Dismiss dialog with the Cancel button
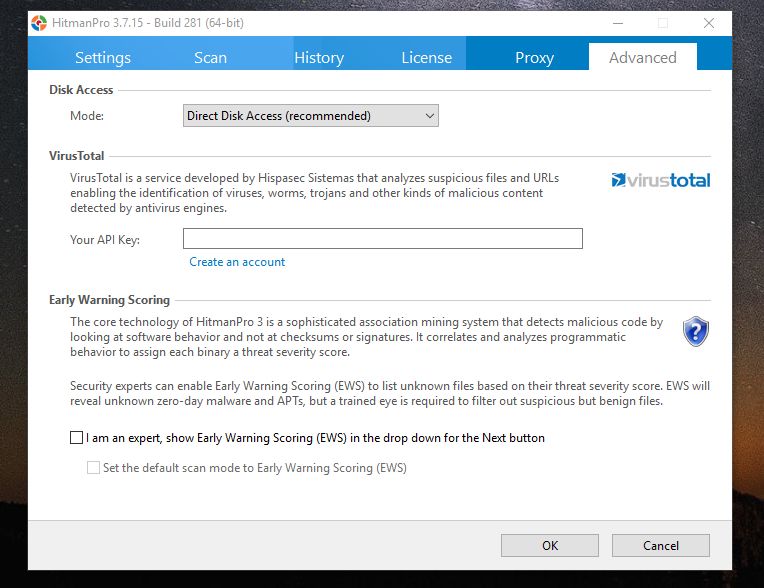Viewport: 764px width, 588px height. click(x=661, y=546)
